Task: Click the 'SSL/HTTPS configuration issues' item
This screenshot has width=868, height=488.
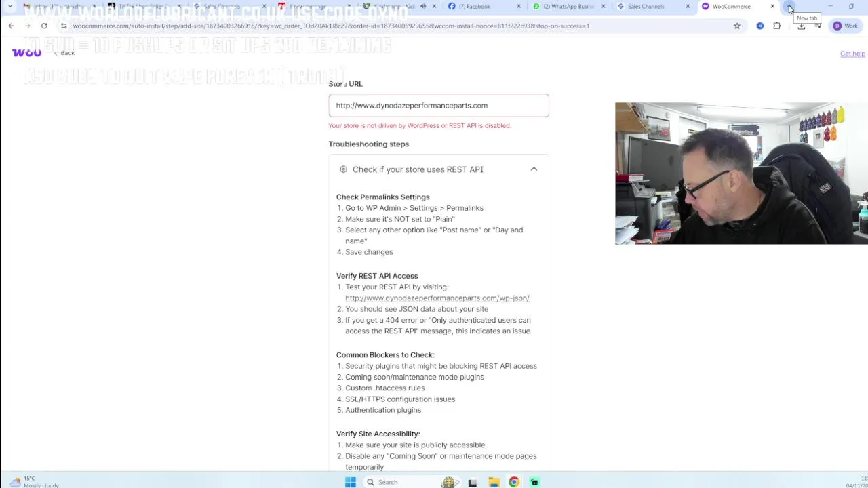Action: [400, 399]
